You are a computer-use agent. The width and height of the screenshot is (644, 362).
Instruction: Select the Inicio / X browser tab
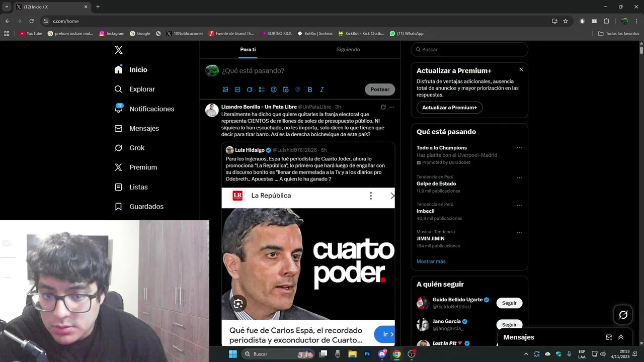click(x=52, y=7)
